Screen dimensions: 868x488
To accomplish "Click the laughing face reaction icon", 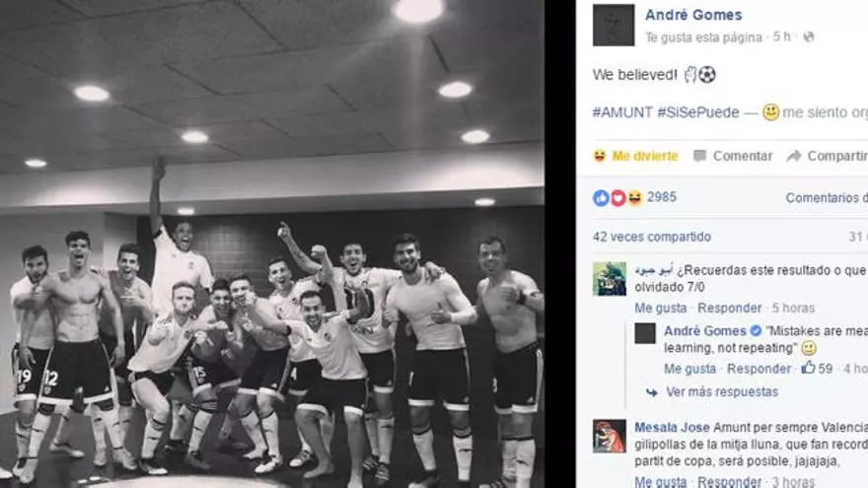I will (x=634, y=197).
